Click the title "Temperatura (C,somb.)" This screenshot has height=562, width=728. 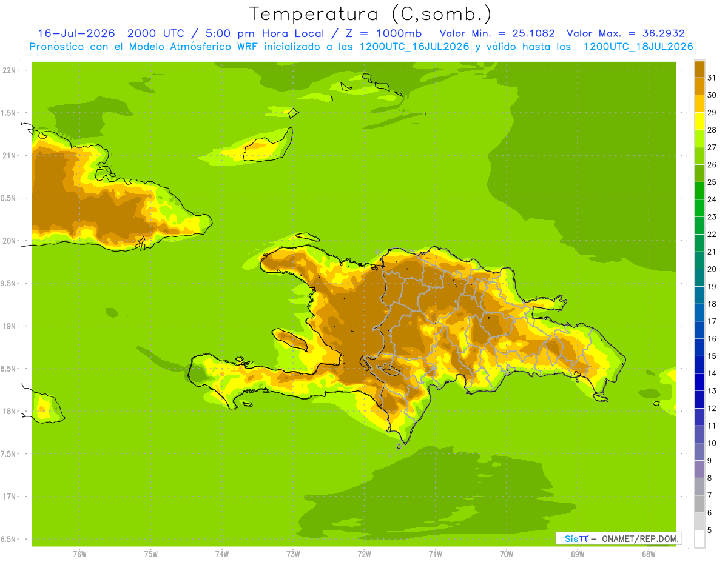pyautogui.click(x=371, y=14)
